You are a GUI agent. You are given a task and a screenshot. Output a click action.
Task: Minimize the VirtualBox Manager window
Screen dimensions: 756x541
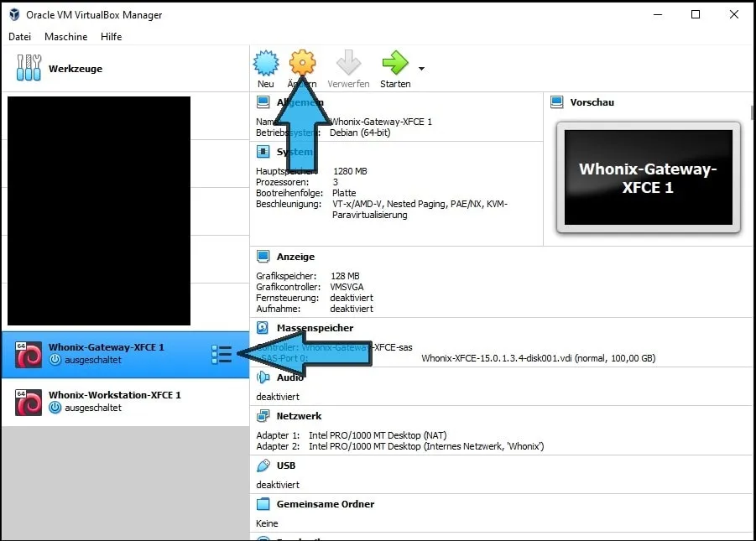tap(658, 14)
